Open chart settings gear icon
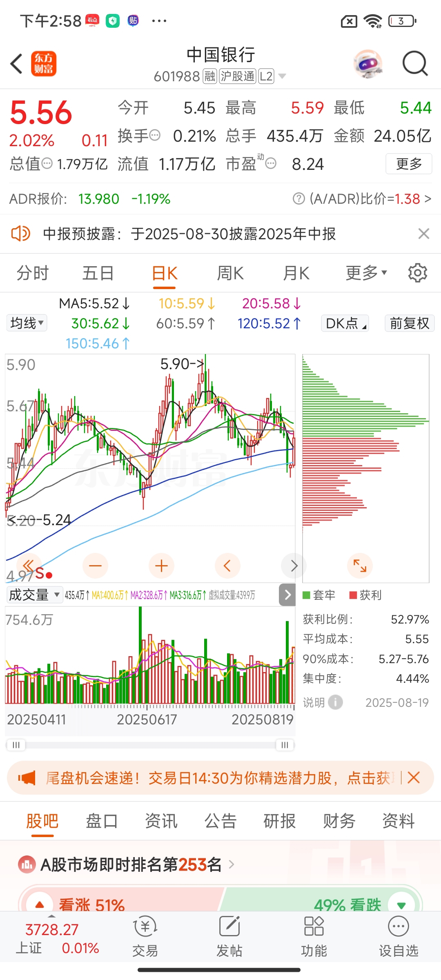This screenshot has height=980, width=441. click(x=418, y=273)
